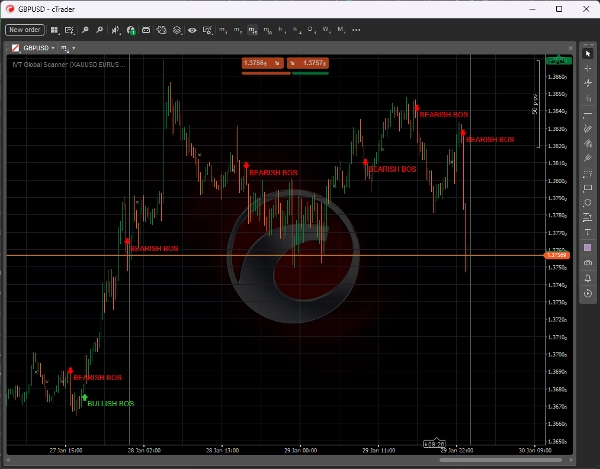Close the GBPUSD chart panel
This screenshot has width=600, height=469.
point(571,48)
